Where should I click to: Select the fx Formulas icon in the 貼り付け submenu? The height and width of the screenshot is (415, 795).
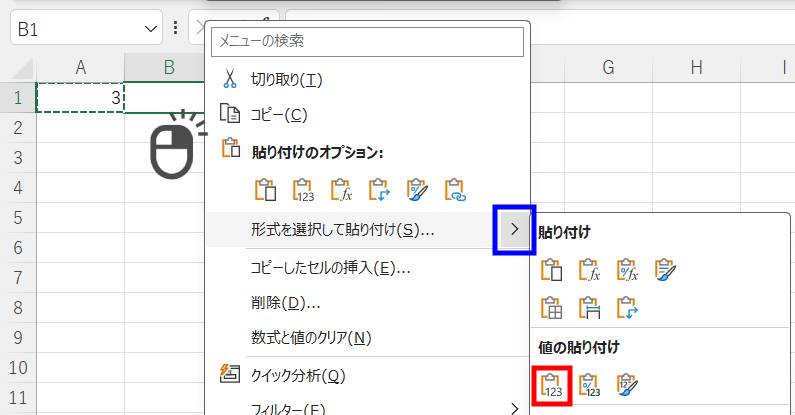point(589,270)
